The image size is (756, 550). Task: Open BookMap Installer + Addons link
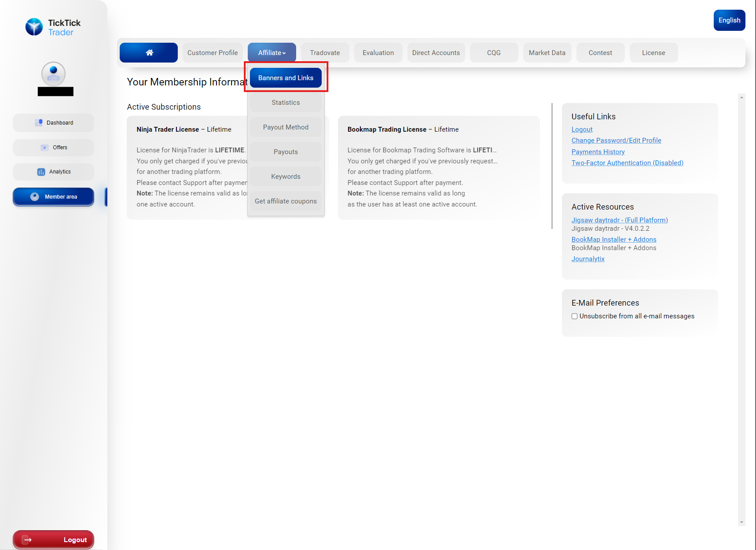click(614, 240)
